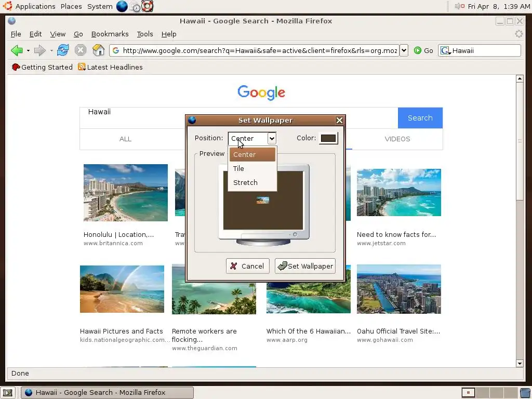Viewport: 532px width, 399px height.
Task: Open the Edit menu
Action: tap(35, 34)
